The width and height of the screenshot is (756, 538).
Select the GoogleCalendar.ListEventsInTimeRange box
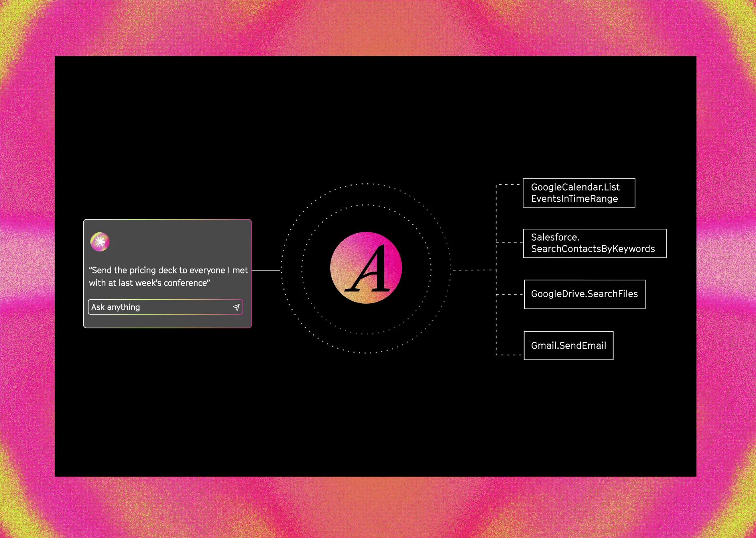(579, 193)
